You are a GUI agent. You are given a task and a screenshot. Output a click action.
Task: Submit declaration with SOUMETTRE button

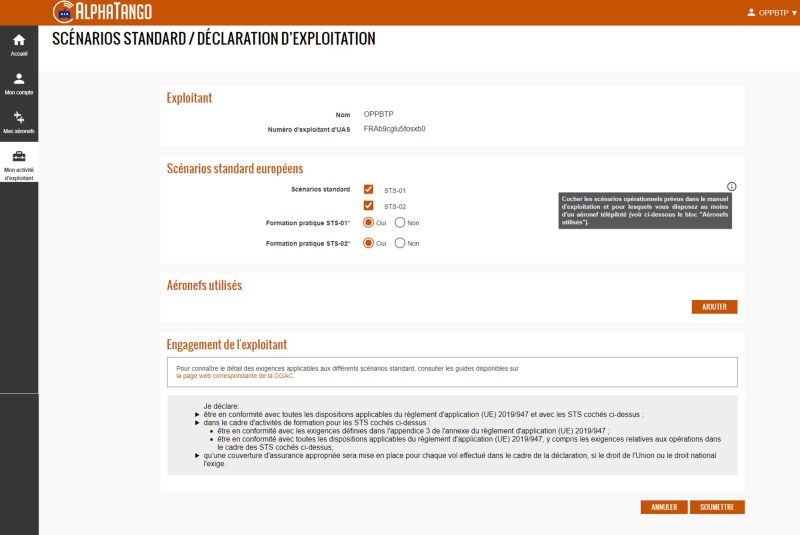[x=717, y=507]
